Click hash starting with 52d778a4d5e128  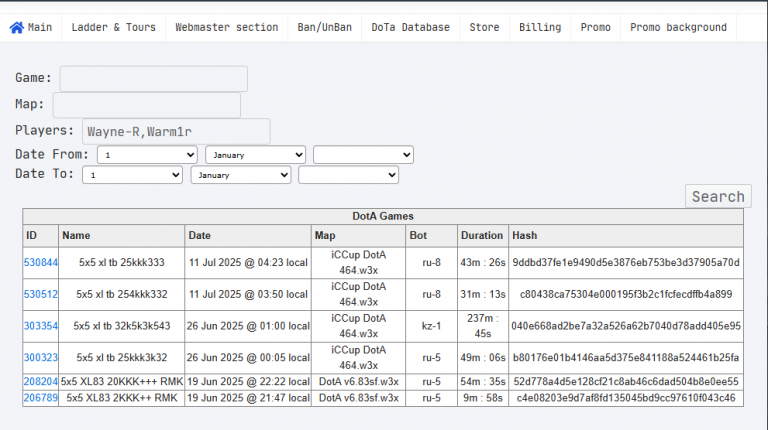626,382
